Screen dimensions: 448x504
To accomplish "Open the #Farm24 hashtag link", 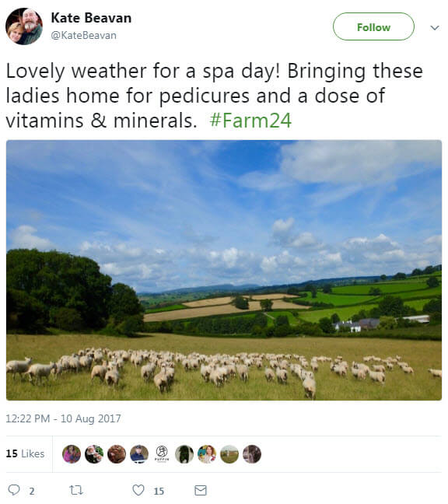I will [250, 121].
